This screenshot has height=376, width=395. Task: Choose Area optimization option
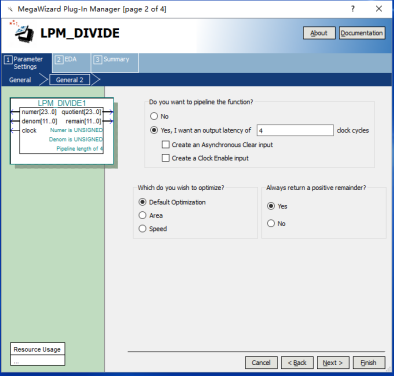pyautogui.click(x=142, y=215)
